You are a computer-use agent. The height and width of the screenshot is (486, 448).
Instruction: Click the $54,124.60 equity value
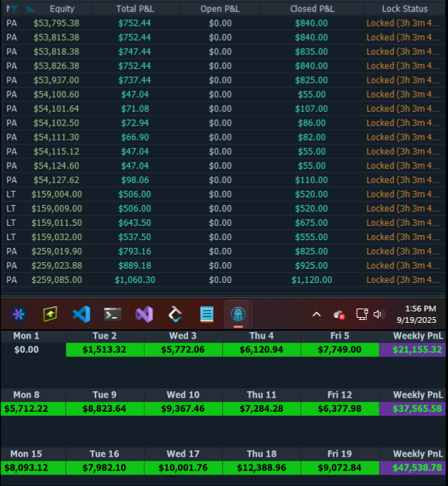[x=56, y=166]
